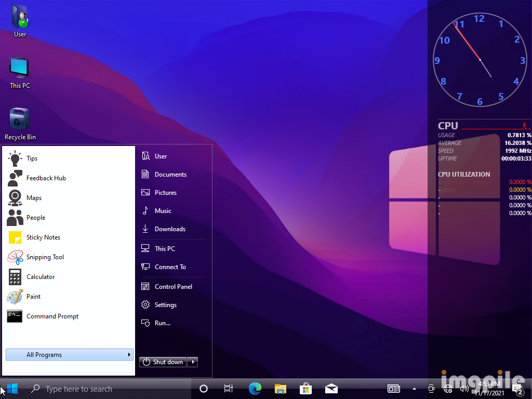Open the Run... dialog entry
This screenshot has width=532, height=399.
point(162,323)
